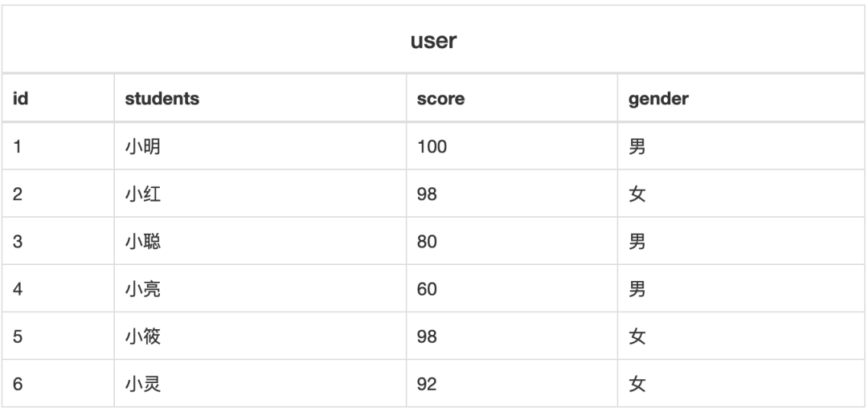Screen dimensions: 868x412
Task: Click the gender cell for 小灵
Action: click(x=637, y=384)
